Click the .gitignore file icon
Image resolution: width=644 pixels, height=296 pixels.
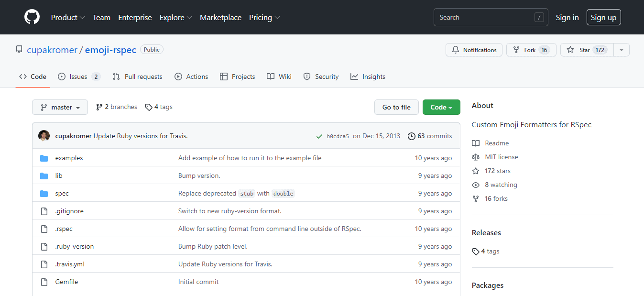[x=44, y=211]
